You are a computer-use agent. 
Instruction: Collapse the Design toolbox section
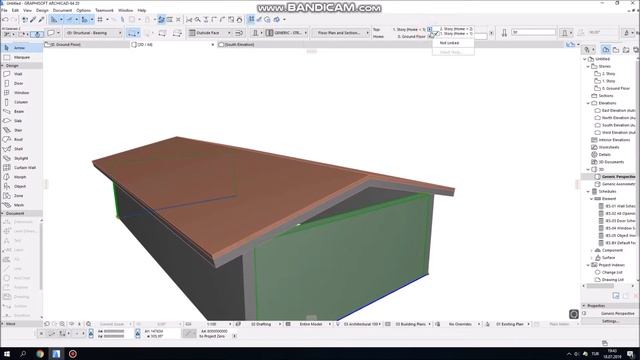click(x=3, y=66)
